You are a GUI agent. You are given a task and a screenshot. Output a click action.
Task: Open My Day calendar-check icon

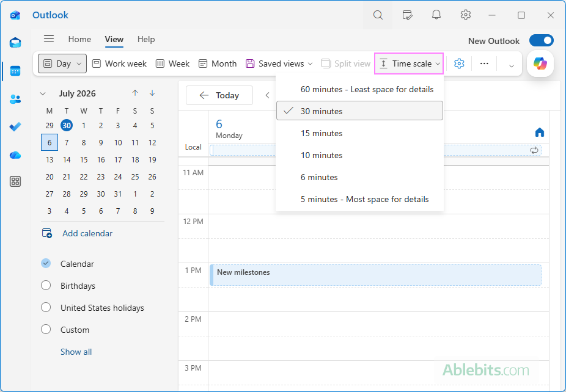pyautogui.click(x=407, y=15)
